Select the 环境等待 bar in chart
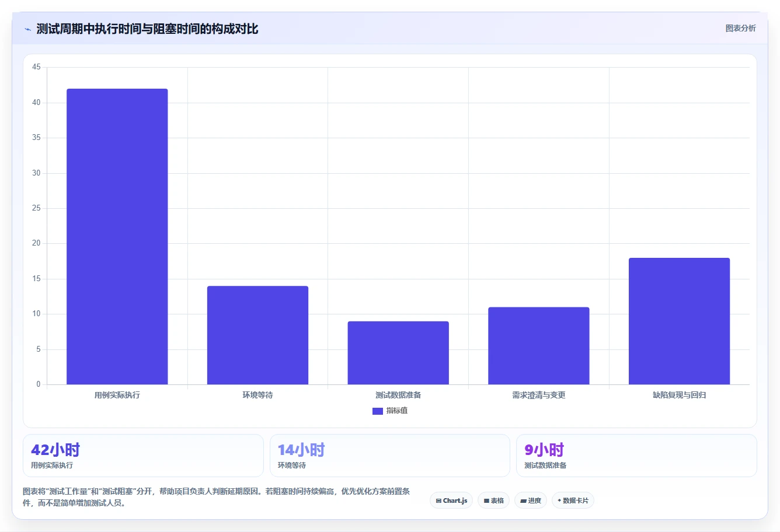The height and width of the screenshot is (532, 780). point(257,335)
